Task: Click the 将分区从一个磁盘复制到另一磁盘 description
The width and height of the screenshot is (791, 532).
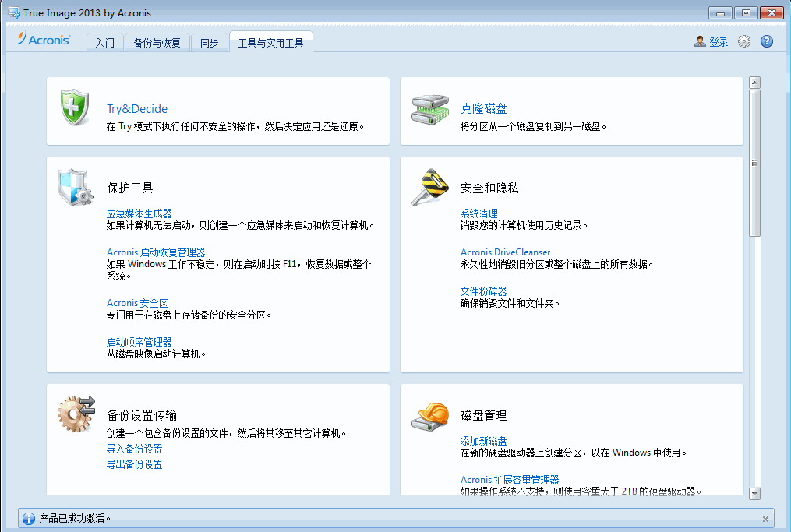Action: [533, 126]
